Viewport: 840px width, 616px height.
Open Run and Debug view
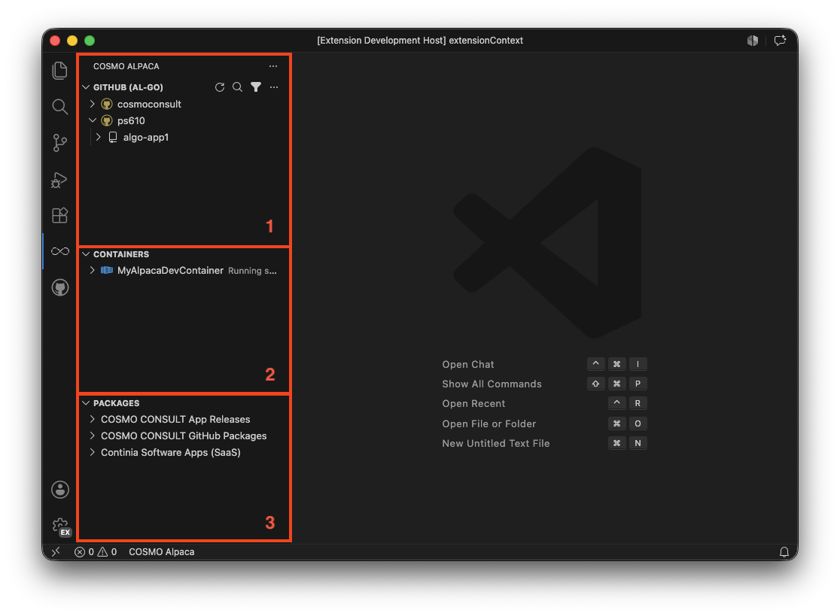coord(59,180)
